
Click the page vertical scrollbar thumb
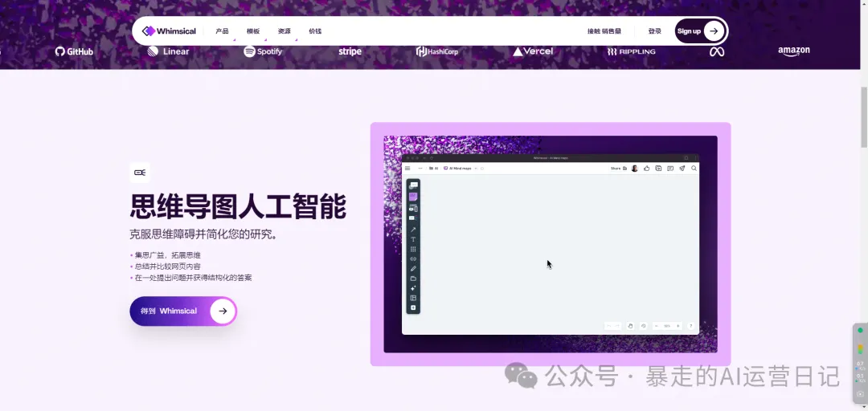pyautogui.click(x=863, y=116)
